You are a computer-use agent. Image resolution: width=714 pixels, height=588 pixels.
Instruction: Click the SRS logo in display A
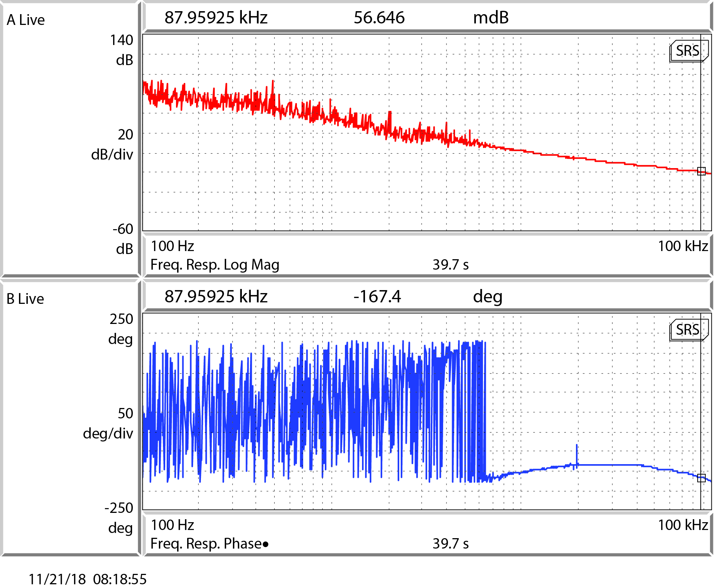pos(689,51)
